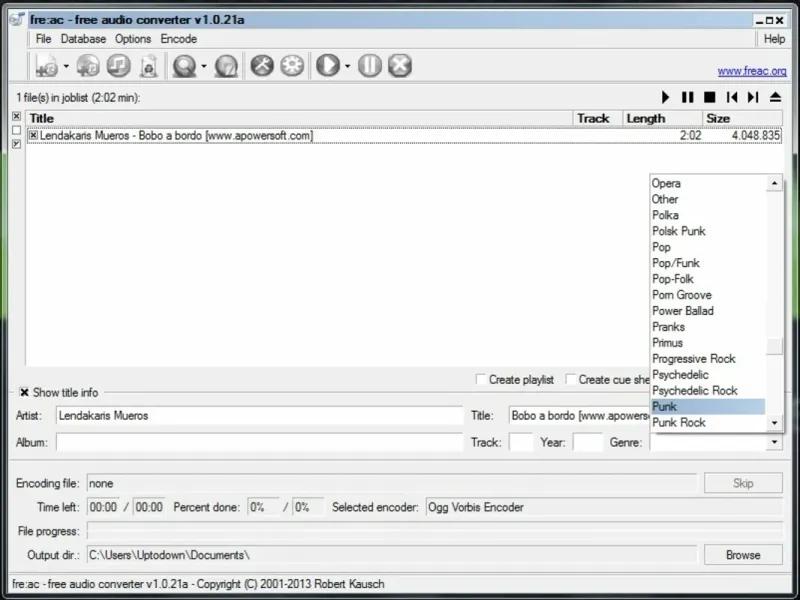800x600 pixels.
Task: Open the Start encoding dropdown arrow
Action: coord(347,66)
